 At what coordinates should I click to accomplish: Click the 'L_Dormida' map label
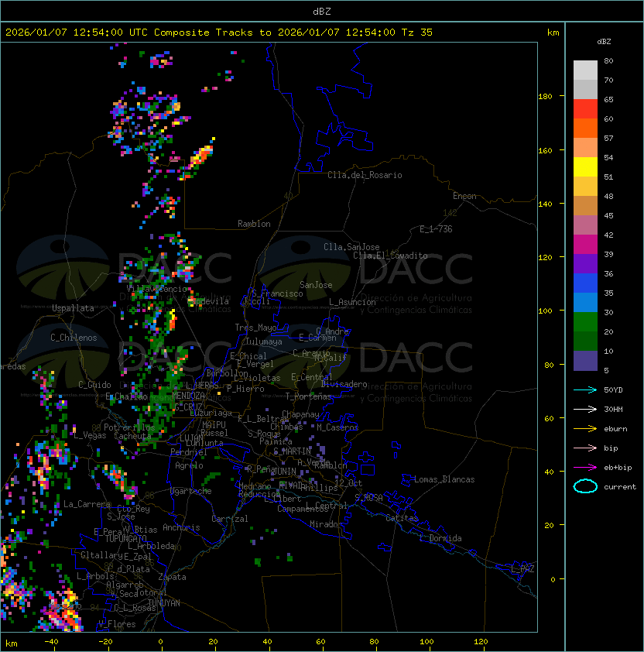click(440, 538)
